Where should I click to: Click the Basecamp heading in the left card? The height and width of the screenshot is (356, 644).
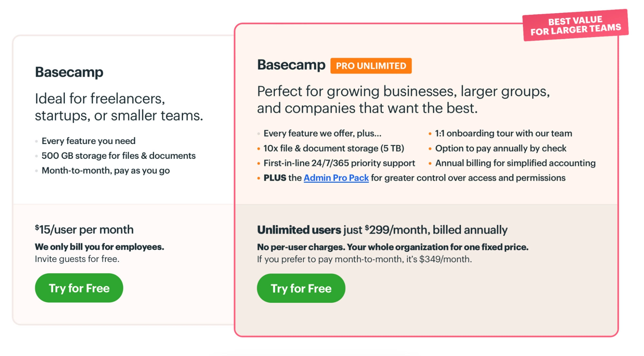pyautogui.click(x=69, y=72)
